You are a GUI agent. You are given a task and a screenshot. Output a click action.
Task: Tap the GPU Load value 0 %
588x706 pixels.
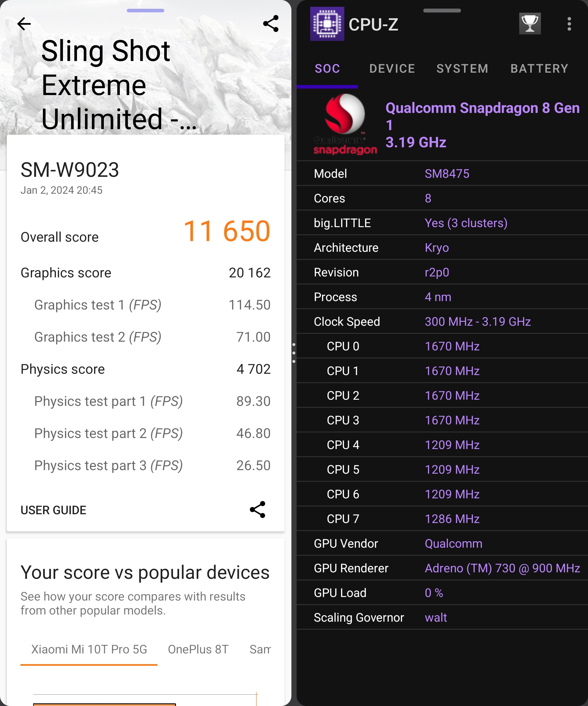pos(434,593)
